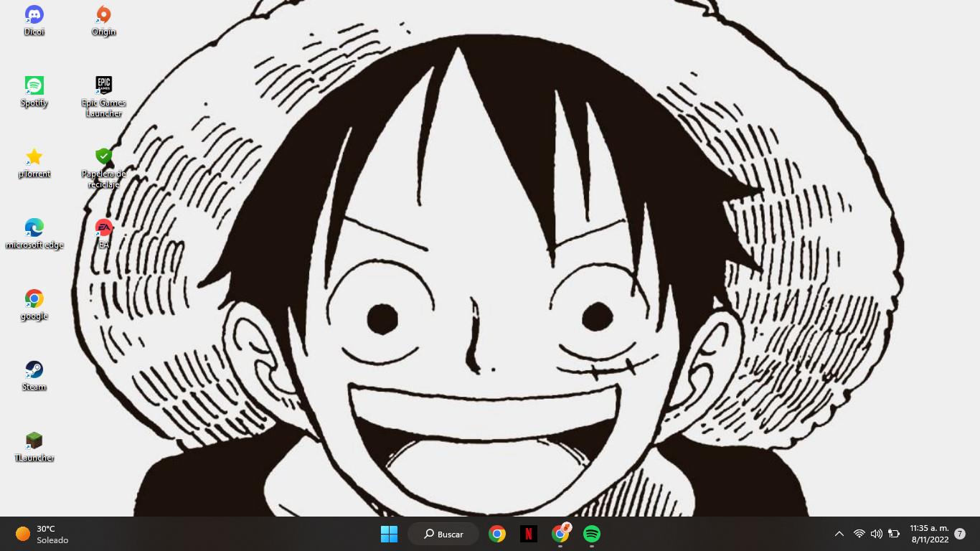The width and height of the screenshot is (980, 551).
Task: Click the Buscar search box in taskbar
Action: tap(443, 534)
